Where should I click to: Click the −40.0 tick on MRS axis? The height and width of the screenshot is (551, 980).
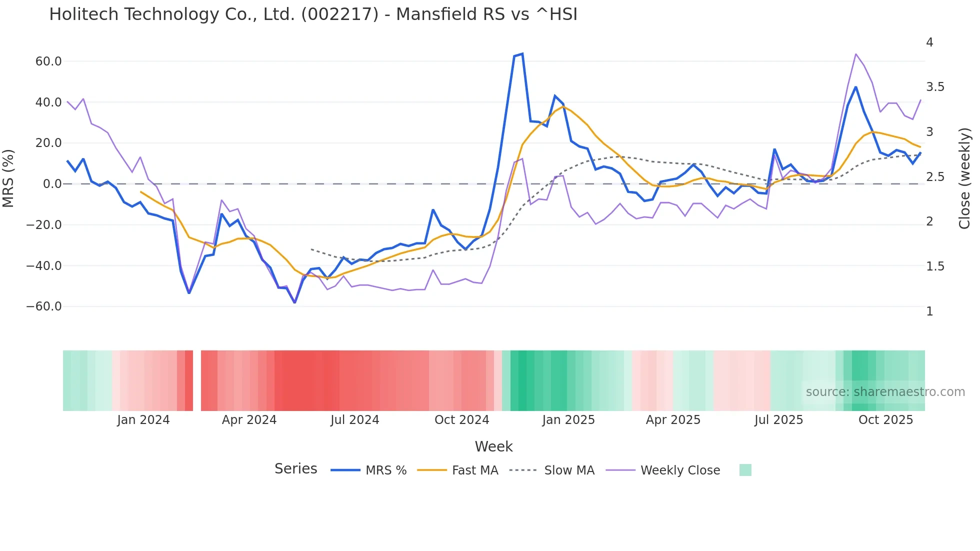tap(44, 265)
